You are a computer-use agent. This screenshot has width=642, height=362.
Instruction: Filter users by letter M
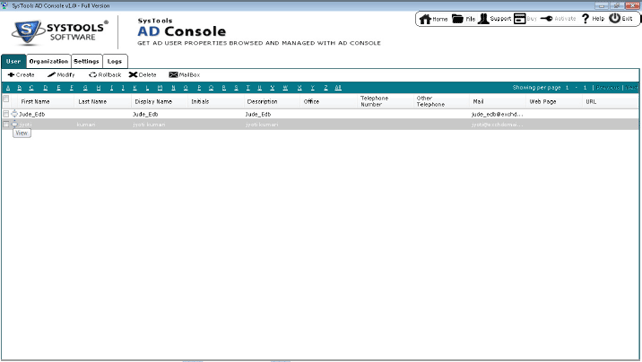160,88
